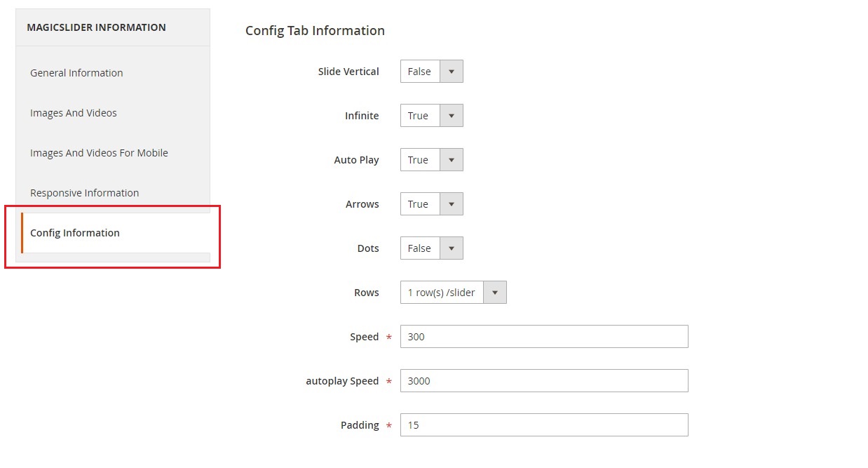Click into the Padding input field
The width and height of the screenshot is (868, 468).
tap(543, 425)
